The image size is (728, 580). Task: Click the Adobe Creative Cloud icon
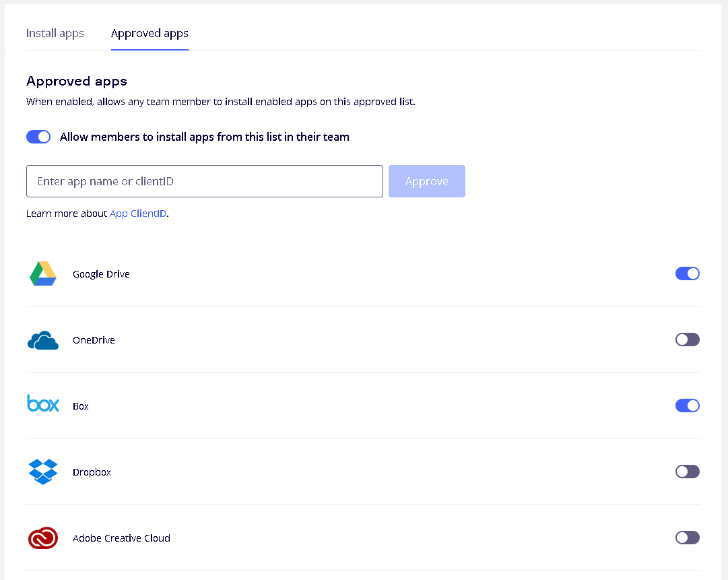click(x=43, y=538)
